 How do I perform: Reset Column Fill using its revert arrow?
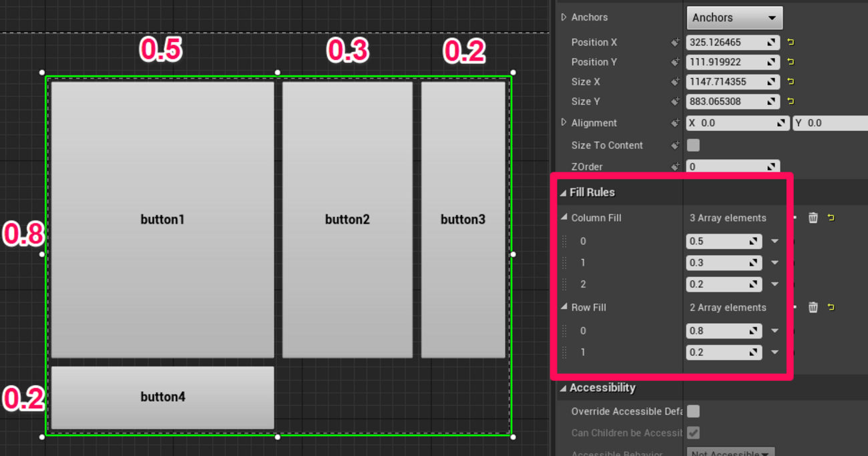[x=831, y=217]
